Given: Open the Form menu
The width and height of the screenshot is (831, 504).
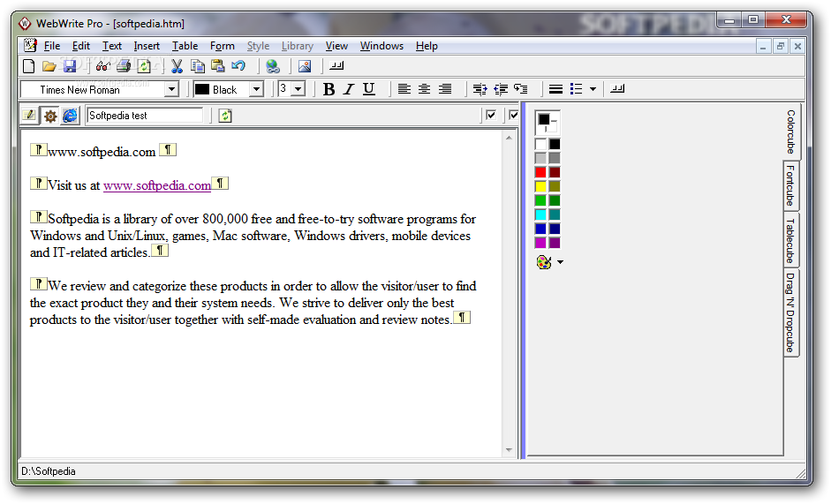Looking at the screenshot, I should tap(222, 46).
